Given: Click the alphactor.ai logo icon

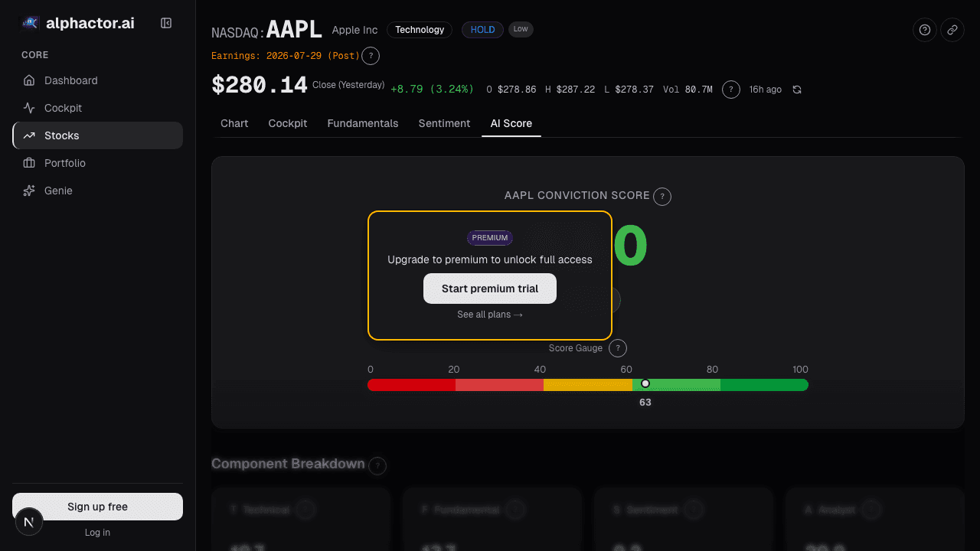Looking at the screenshot, I should [x=30, y=23].
